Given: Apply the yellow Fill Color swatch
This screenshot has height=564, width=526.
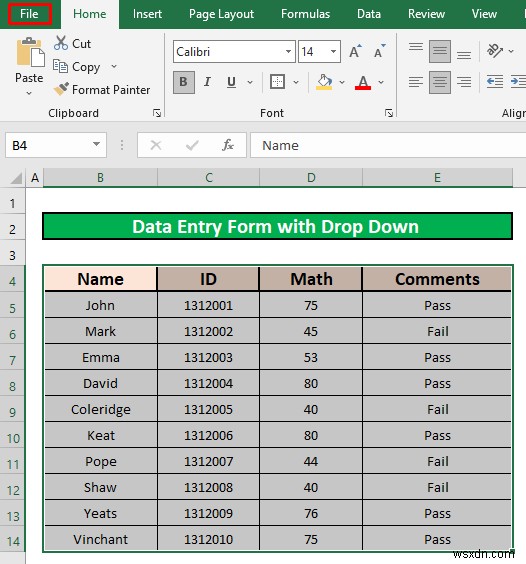Looking at the screenshot, I should coord(324,82).
